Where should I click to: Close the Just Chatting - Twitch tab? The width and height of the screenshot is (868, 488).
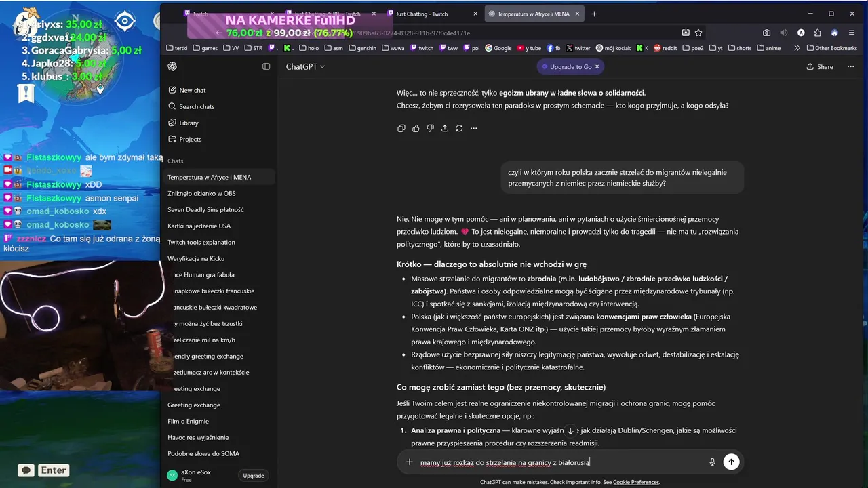point(475,14)
